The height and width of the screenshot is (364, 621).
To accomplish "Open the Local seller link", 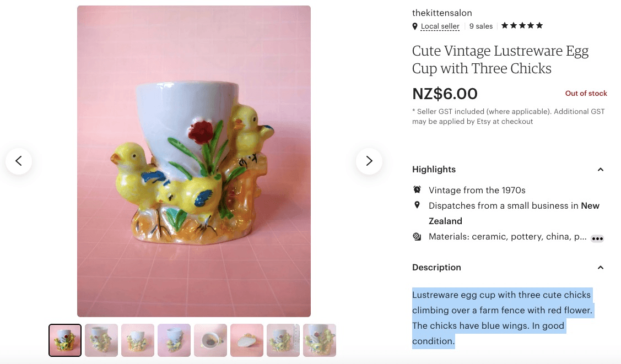I will (x=440, y=26).
